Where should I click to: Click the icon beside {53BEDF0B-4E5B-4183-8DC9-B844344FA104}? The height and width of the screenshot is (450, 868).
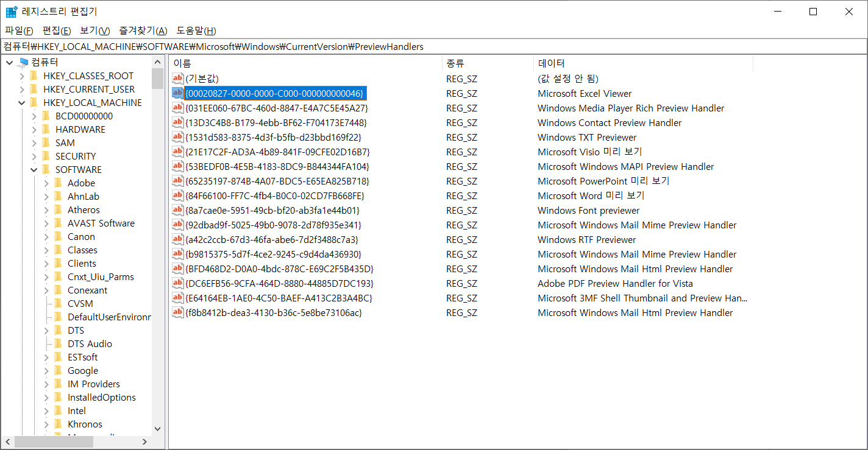(x=178, y=166)
